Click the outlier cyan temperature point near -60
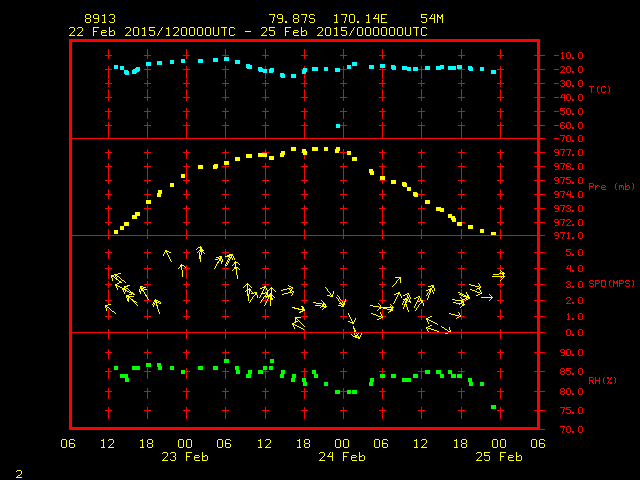The height and width of the screenshot is (480, 640). [339, 126]
